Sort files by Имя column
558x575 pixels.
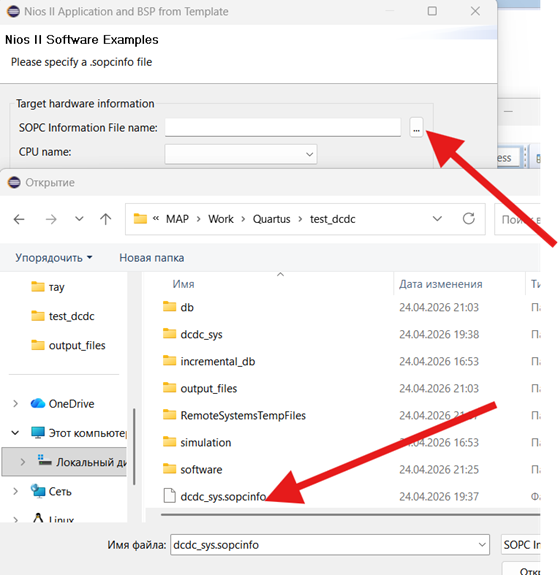(x=184, y=284)
